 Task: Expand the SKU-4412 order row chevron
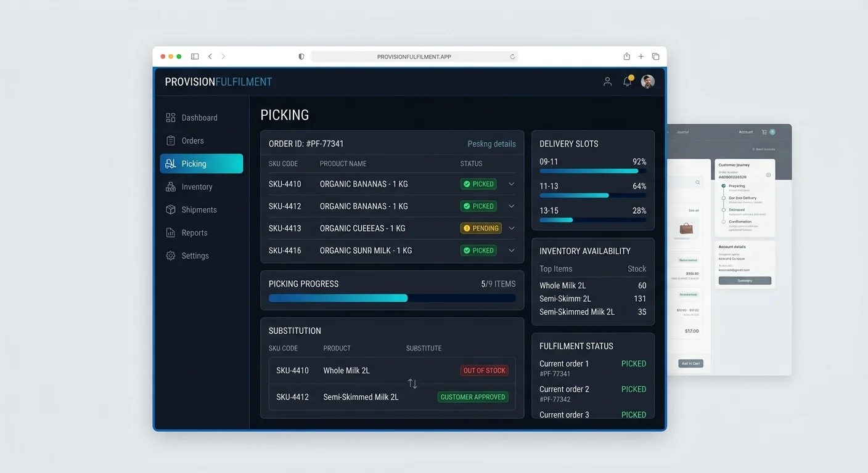coord(511,206)
